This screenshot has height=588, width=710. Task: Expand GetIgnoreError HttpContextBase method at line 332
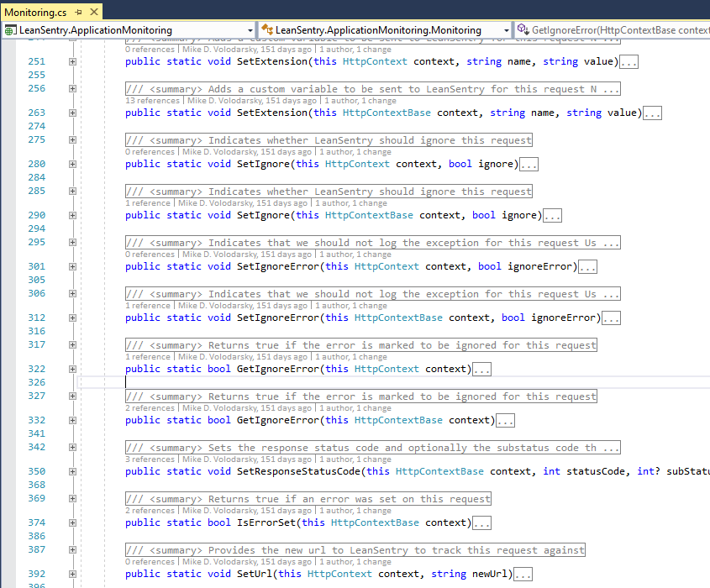[x=72, y=420]
